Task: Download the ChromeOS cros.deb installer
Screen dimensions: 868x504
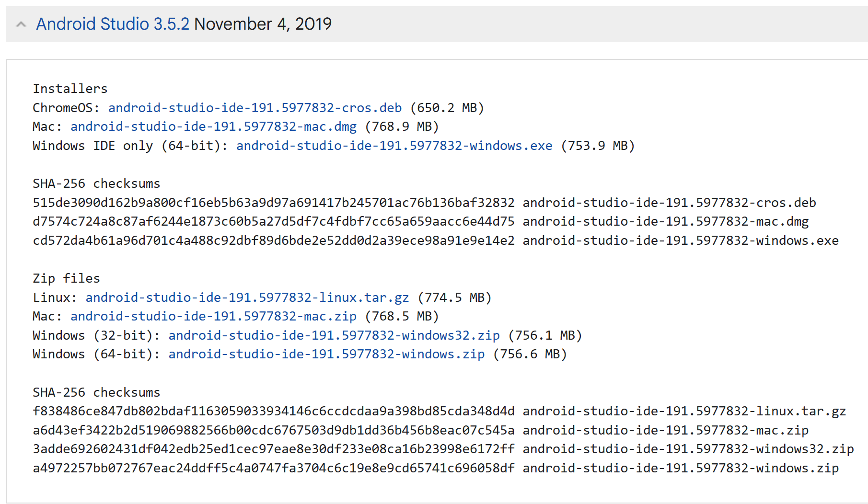Action: (x=255, y=108)
